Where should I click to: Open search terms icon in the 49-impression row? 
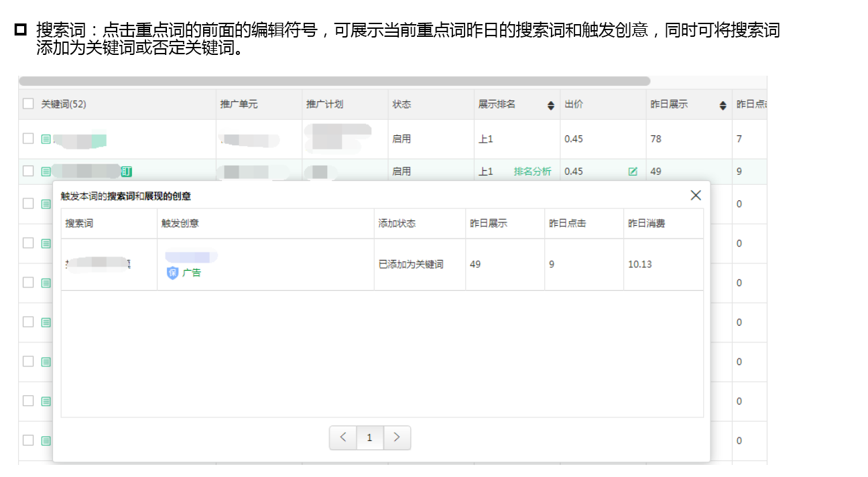coord(46,172)
